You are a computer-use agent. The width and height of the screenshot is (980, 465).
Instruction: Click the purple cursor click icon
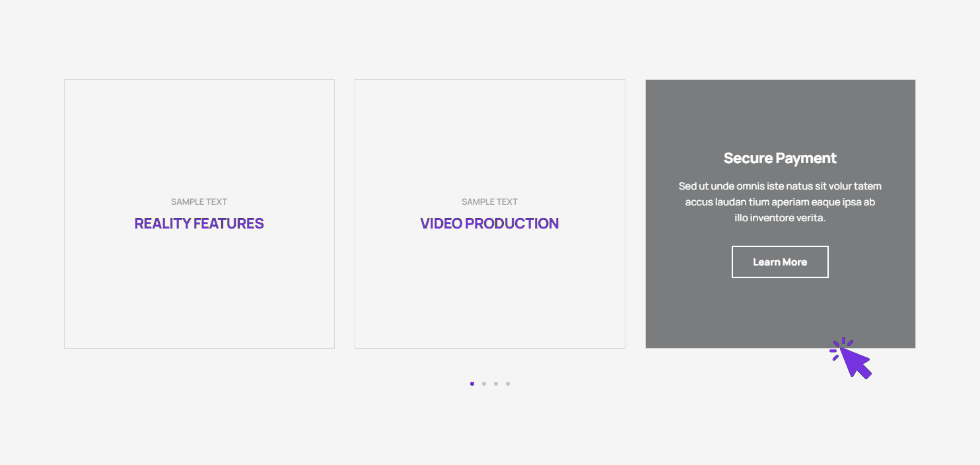[x=852, y=359]
